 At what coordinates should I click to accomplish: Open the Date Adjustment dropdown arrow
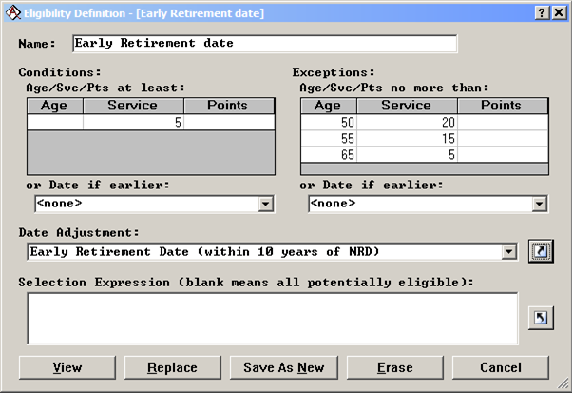pyautogui.click(x=509, y=252)
